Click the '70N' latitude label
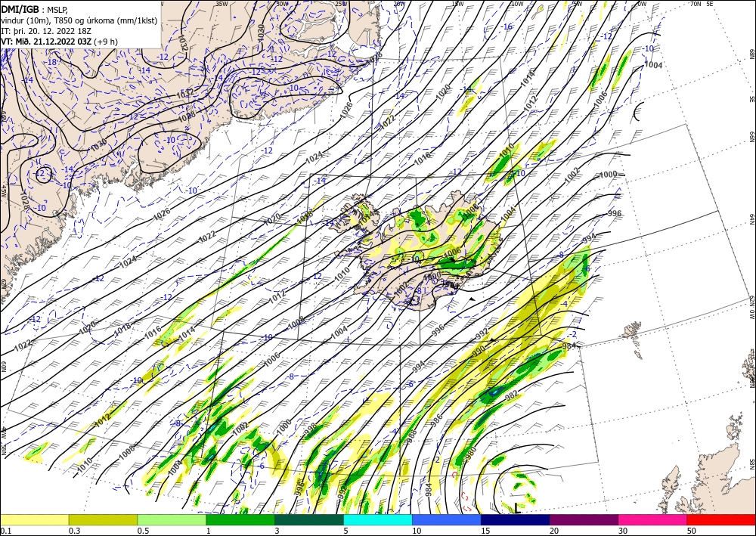Screen dimensions: 756x536 click(x=696, y=3)
